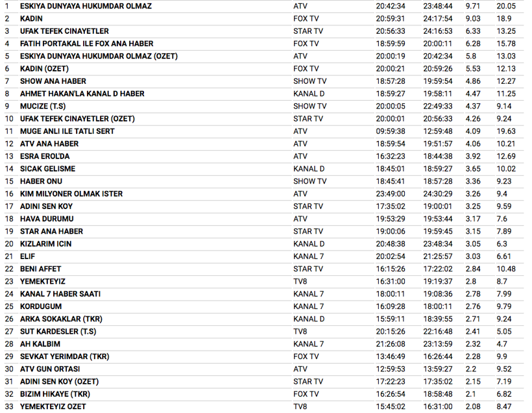
Task: Click SUT KARDESLER (T.S) title
Action: coord(58,331)
